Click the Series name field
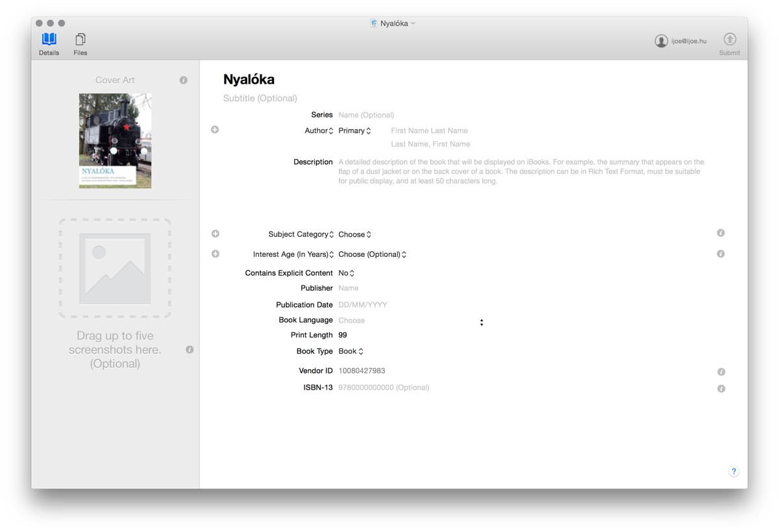Screen dimensions: 779x532 pos(366,115)
